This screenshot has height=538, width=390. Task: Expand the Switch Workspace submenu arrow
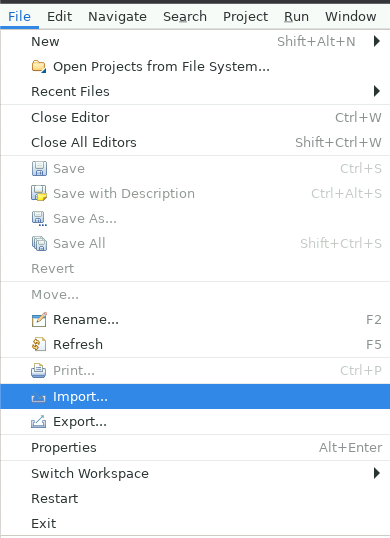pyautogui.click(x=377, y=473)
